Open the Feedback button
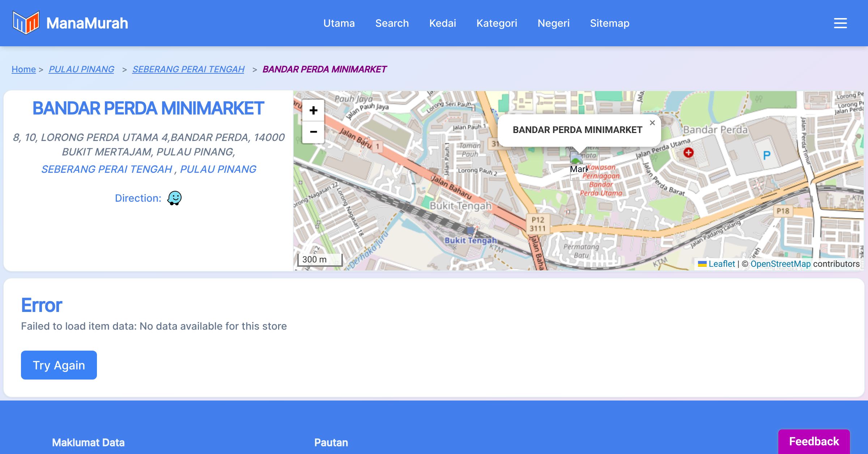The image size is (868, 454). click(x=814, y=441)
